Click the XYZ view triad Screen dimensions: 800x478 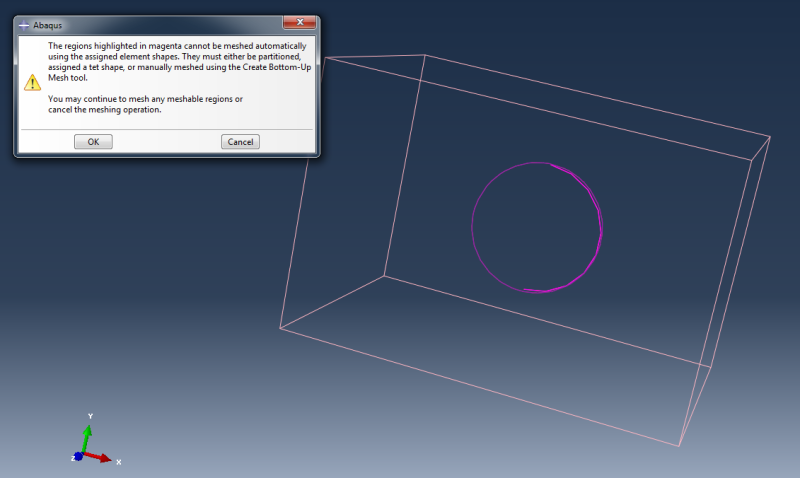96,440
